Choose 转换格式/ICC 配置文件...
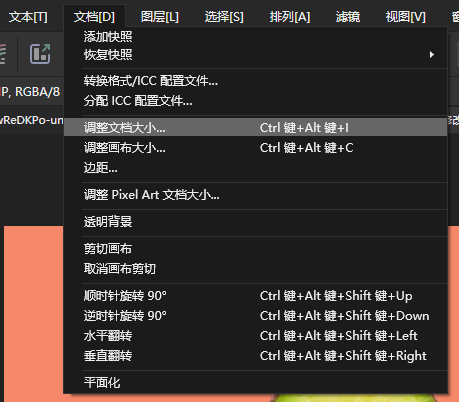Screen dimensions: 459x402 point(255,81)
